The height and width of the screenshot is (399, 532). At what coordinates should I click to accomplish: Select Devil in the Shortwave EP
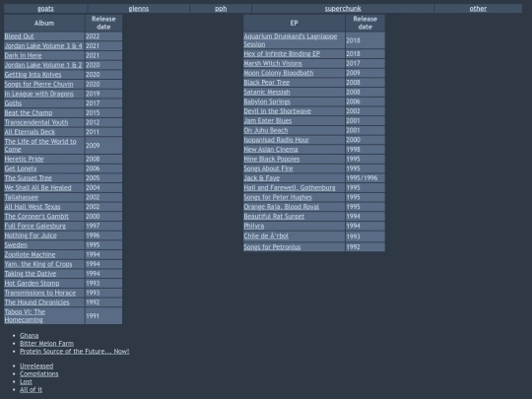point(277,111)
